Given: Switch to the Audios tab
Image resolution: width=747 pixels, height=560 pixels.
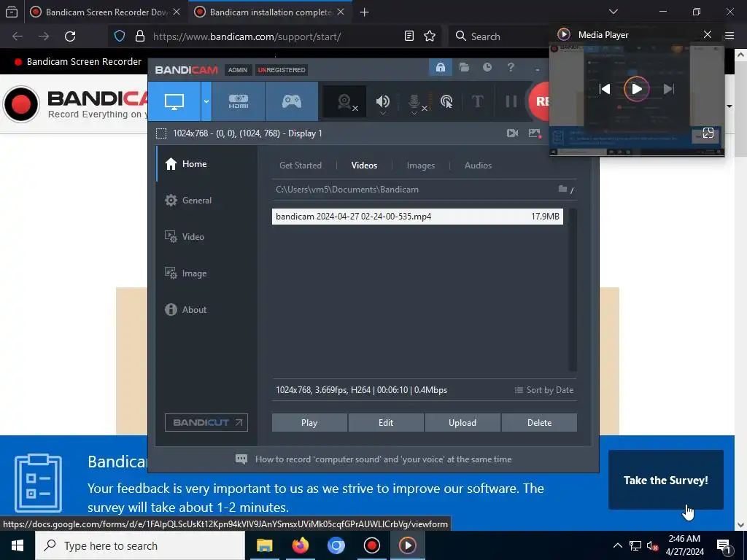Looking at the screenshot, I should (x=478, y=166).
